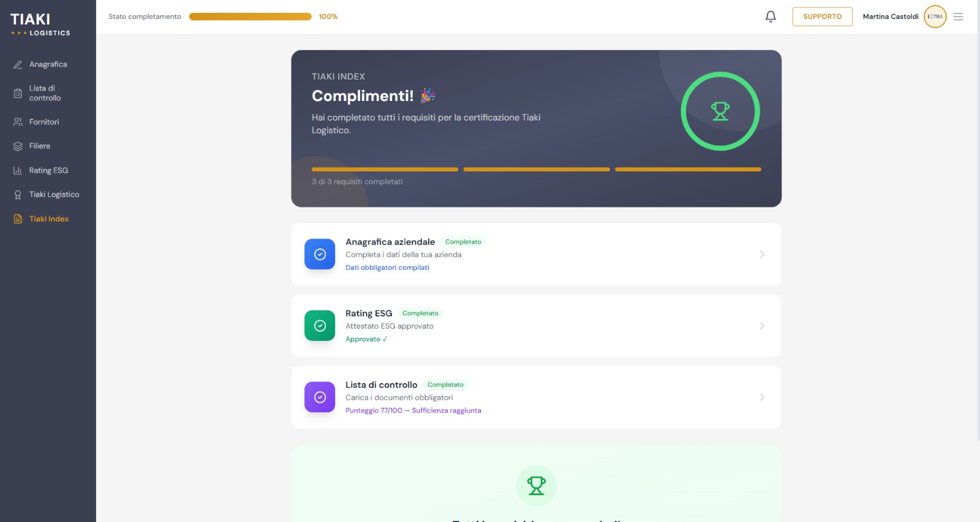Expand the Anagrafica aziendale row chevron
This screenshot has height=522, width=980.
(762, 254)
